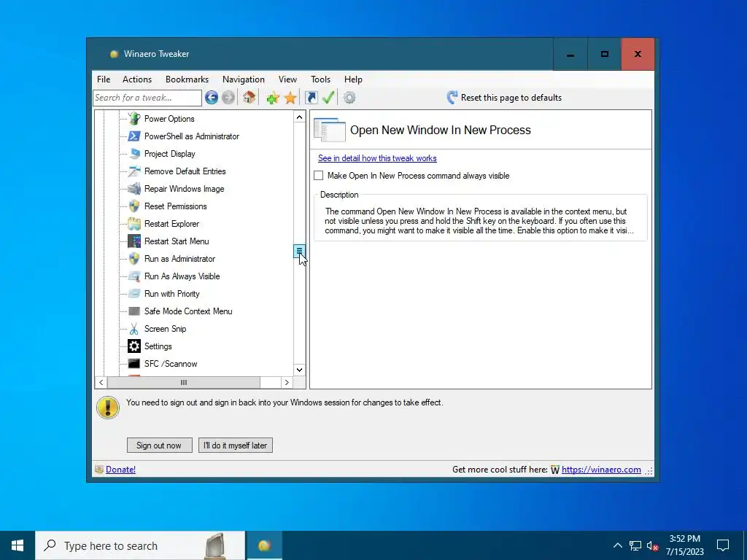
Task: Click the Search for a tweak field
Action: [147, 98]
